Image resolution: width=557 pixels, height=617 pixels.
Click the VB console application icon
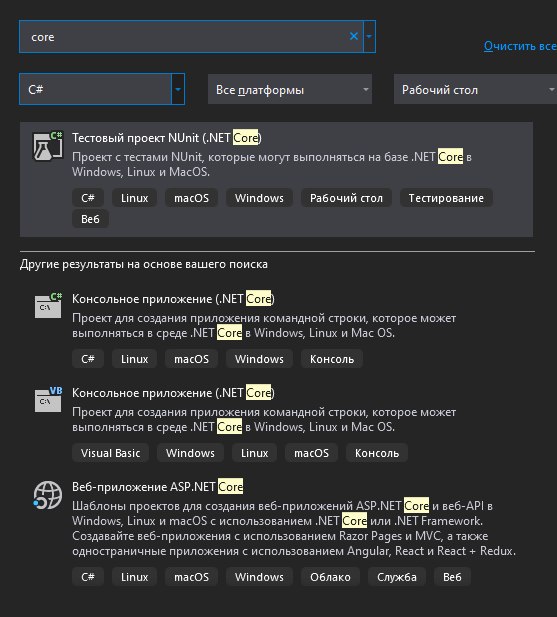[x=48, y=399]
